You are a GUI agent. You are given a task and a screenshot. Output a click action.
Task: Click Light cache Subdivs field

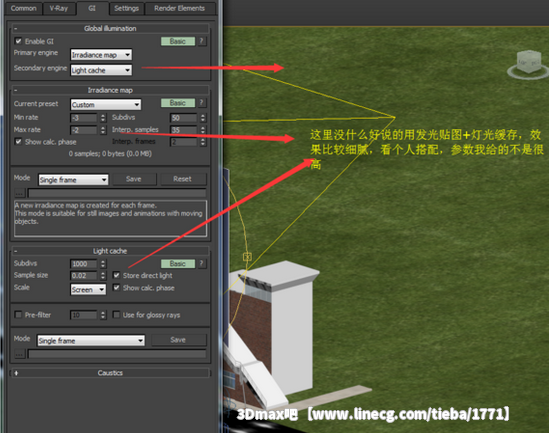[x=84, y=264]
